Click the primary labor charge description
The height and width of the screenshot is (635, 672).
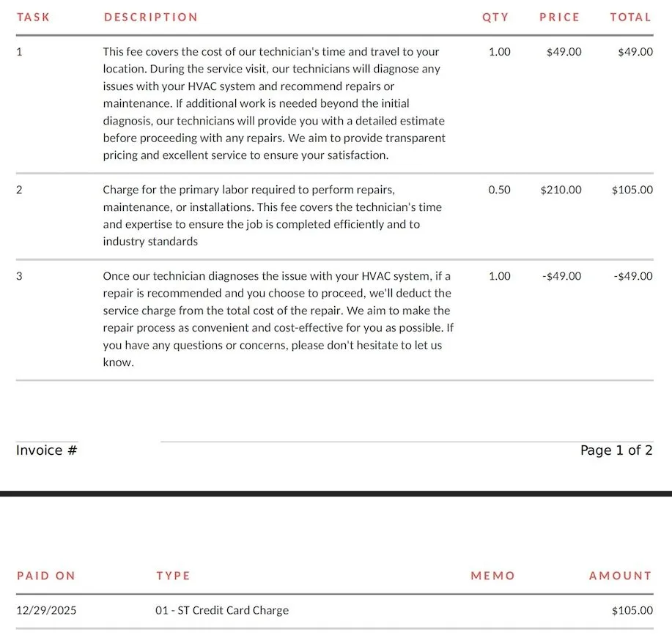click(x=272, y=215)
